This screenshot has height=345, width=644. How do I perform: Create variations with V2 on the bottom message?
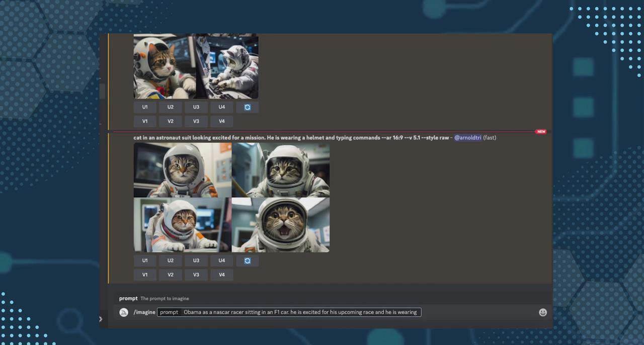(170, 275)
